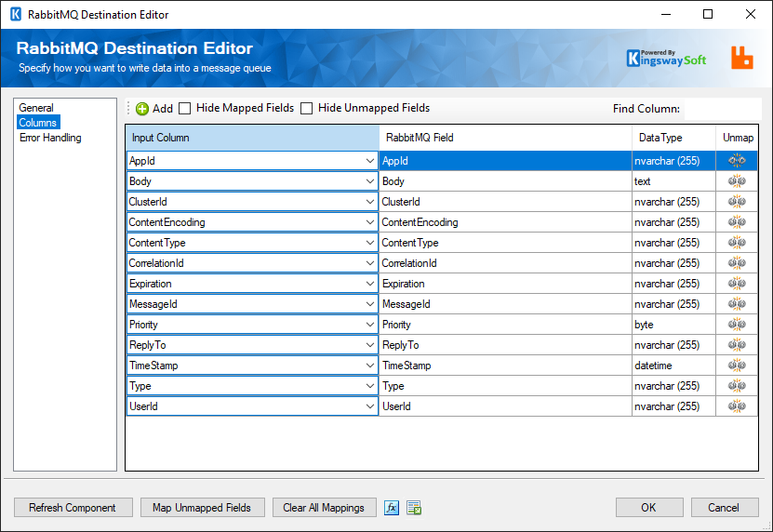Unmap the ReplyTo field mapping

[737, 345]
